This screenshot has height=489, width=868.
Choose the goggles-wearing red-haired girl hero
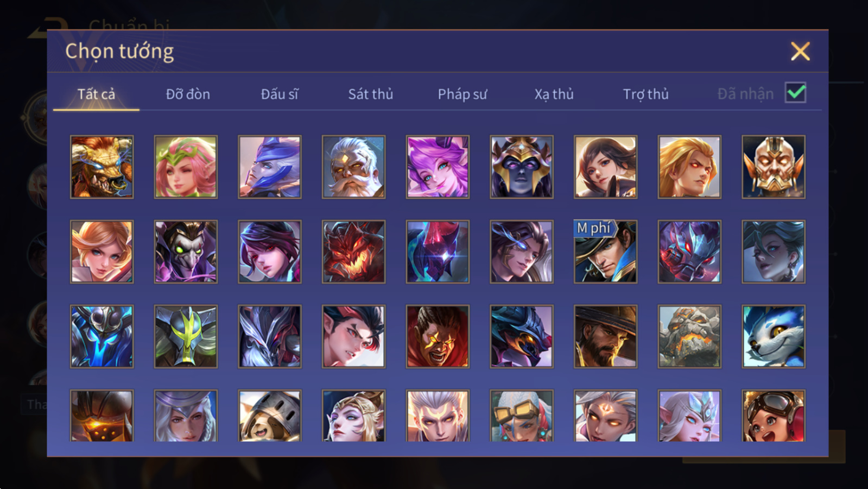tap(774, 416)
